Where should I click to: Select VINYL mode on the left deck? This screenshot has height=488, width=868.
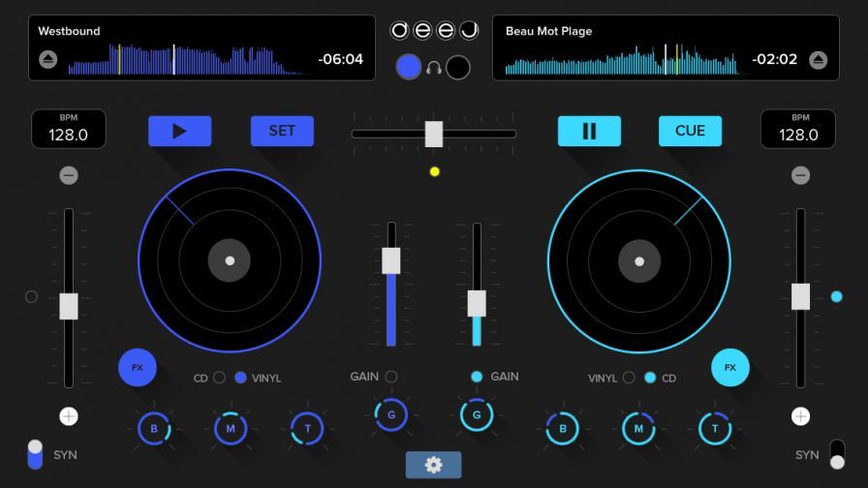240,378
